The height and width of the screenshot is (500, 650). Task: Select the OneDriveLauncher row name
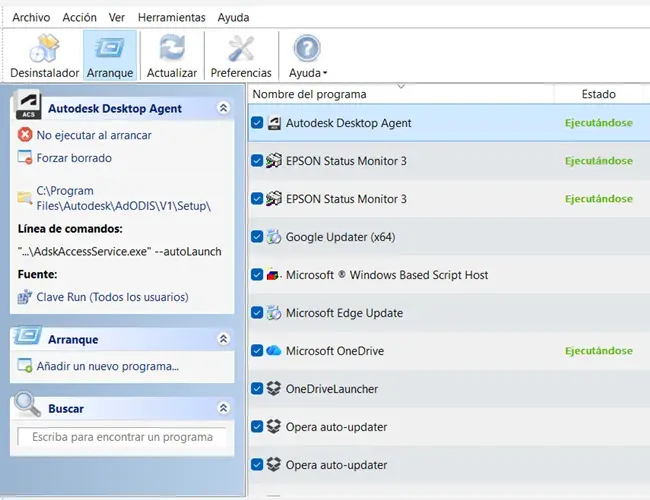pos(332,389)
